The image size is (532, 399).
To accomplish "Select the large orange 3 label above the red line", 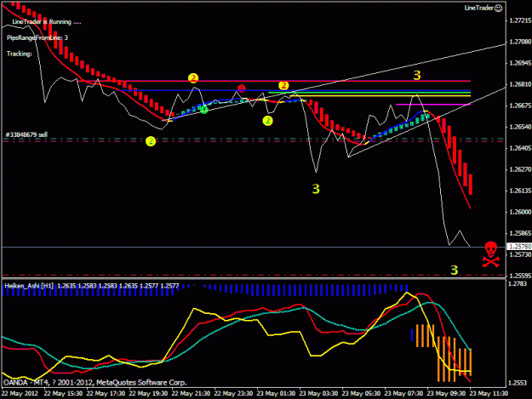I will pos(417,75).
